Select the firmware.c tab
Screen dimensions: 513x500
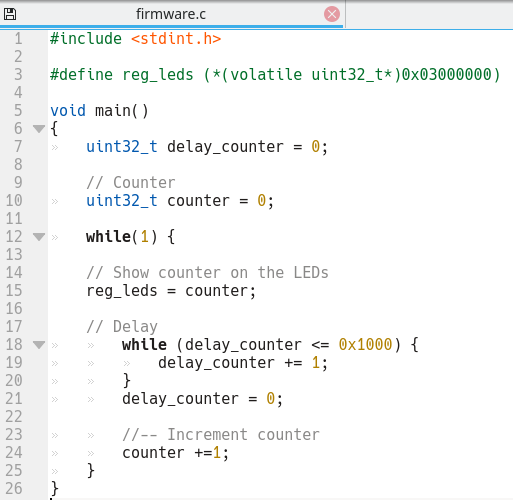(x=171, y=14)
